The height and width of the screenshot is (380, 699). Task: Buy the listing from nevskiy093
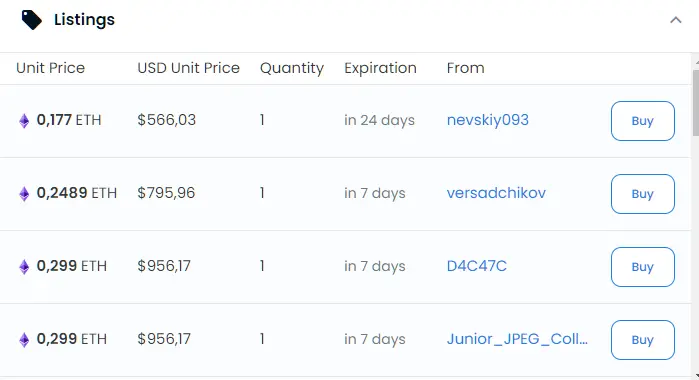642,121
